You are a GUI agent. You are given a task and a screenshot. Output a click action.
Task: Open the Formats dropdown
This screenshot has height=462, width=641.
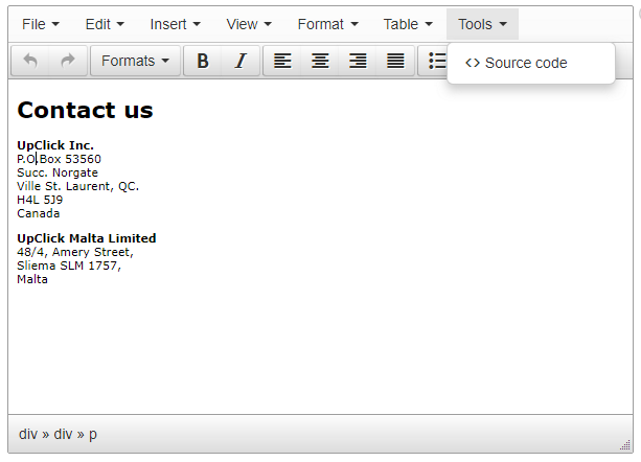point(135,61)
